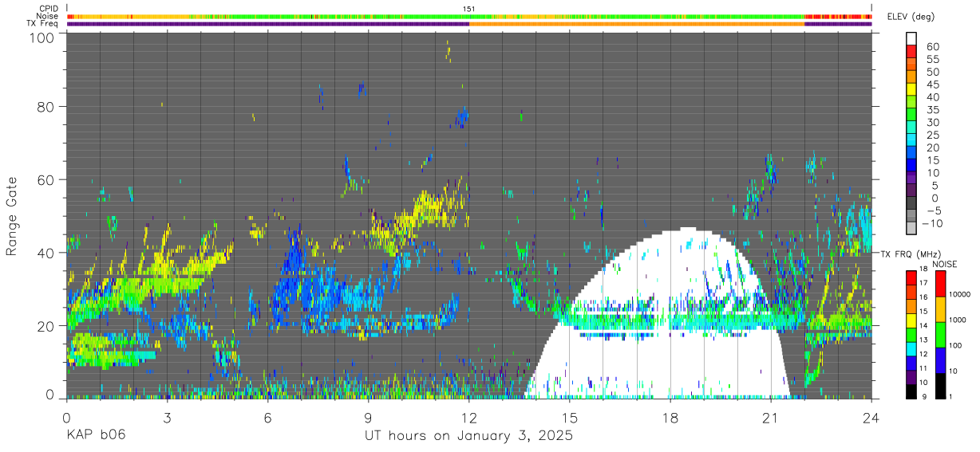Screen dimensions: 980x452
Task: Click the x-axis tick label 21
Action: [x=771, y=417]
